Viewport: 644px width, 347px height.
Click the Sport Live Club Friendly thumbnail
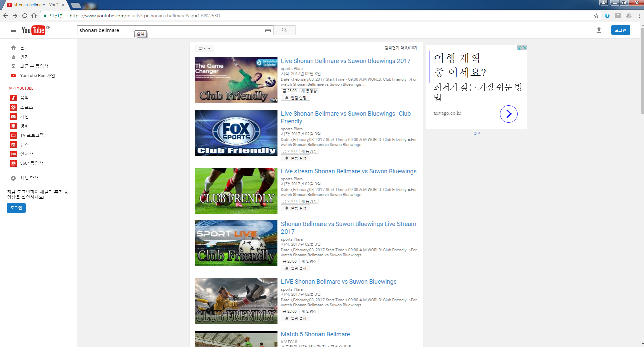coord(236,243)
